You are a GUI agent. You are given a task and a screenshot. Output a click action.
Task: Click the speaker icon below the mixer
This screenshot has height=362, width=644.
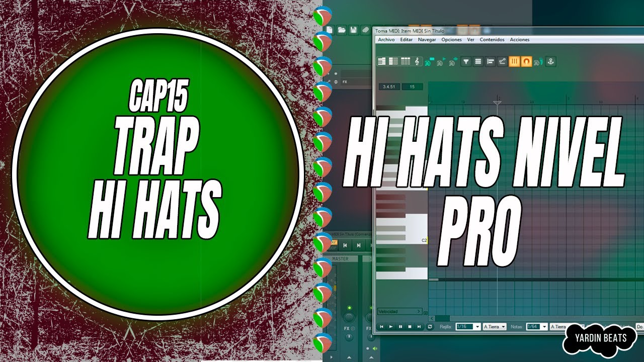(375, 348)
